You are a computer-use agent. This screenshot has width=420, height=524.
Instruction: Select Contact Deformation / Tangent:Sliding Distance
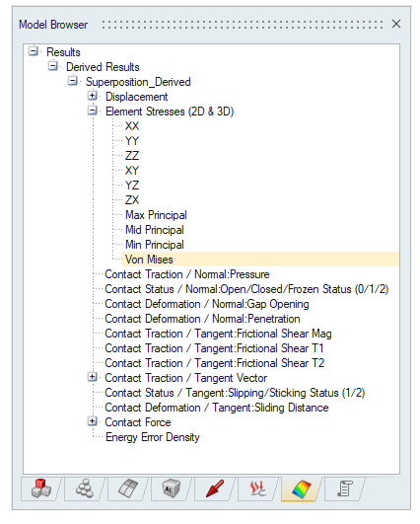pyautogui.click(x=217, y=408)
